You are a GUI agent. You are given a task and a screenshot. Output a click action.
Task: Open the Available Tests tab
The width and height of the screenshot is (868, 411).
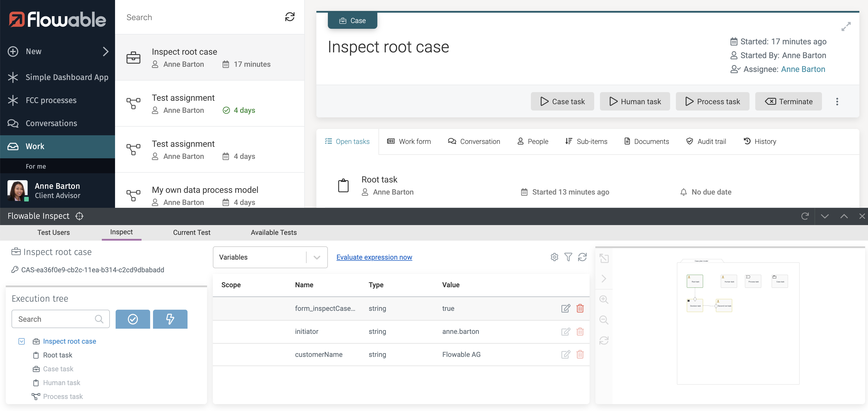[x=274, y=233]
